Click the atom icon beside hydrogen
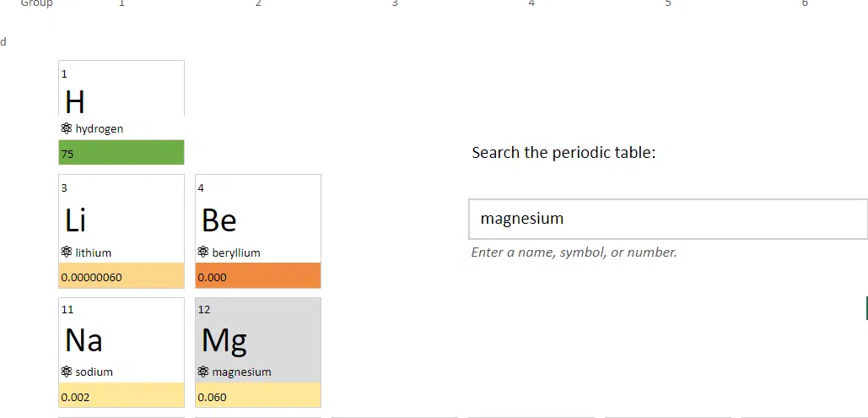Viewport: 868px width, 418px height. point(67,128)
